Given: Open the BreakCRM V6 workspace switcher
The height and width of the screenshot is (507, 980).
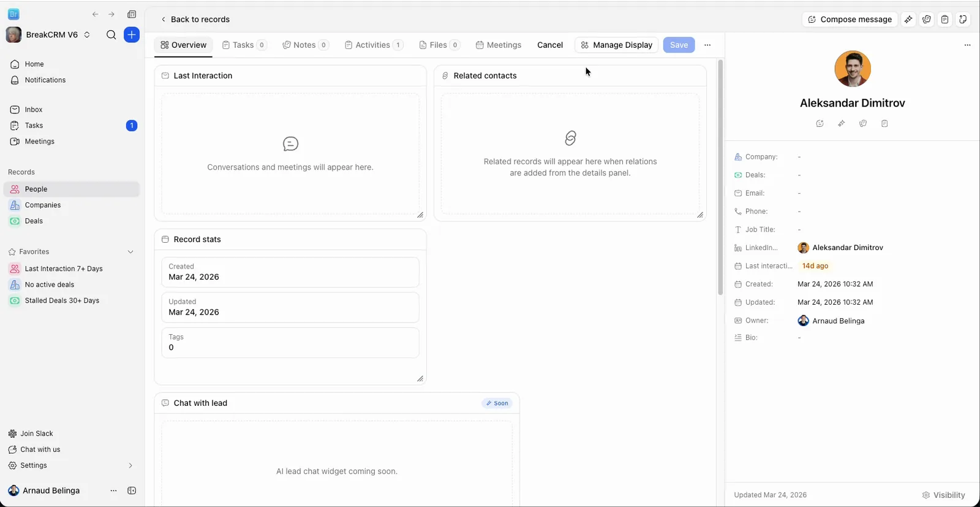Looking at the screenshot, I should [x=48, y=35].
